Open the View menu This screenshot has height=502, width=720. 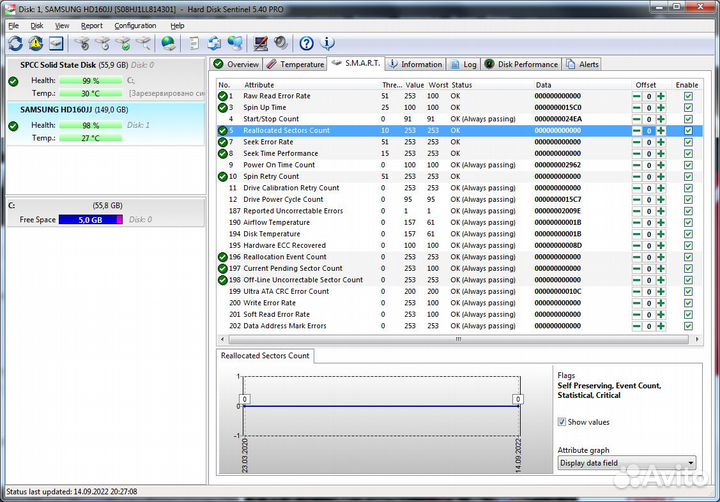coord(62,26)
